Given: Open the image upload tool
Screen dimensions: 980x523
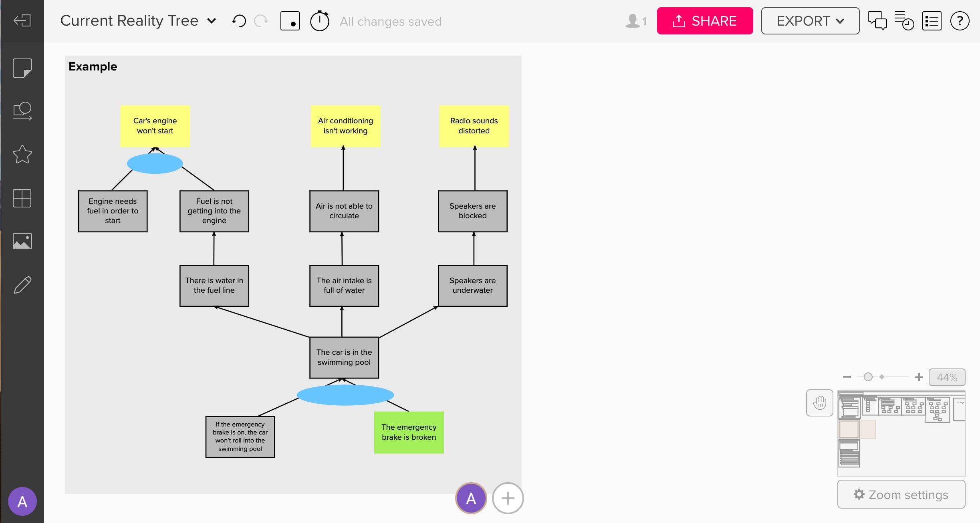Looking at the screenshot, I should (22, 241).
